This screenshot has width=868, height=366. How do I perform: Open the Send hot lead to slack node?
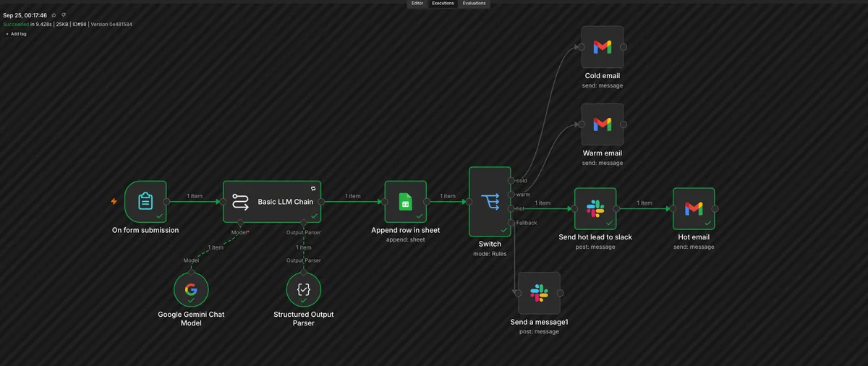[x=595, y=209]
